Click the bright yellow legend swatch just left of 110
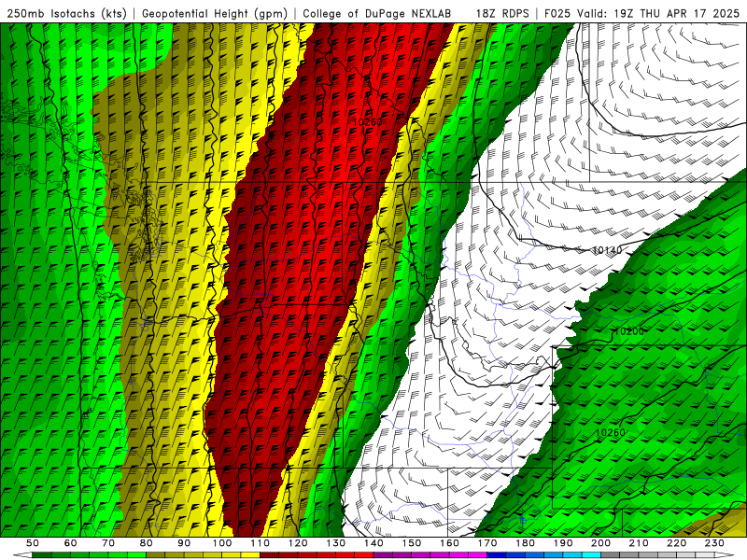The height and width of the screenshot is (560, 747). coord(250,555)
